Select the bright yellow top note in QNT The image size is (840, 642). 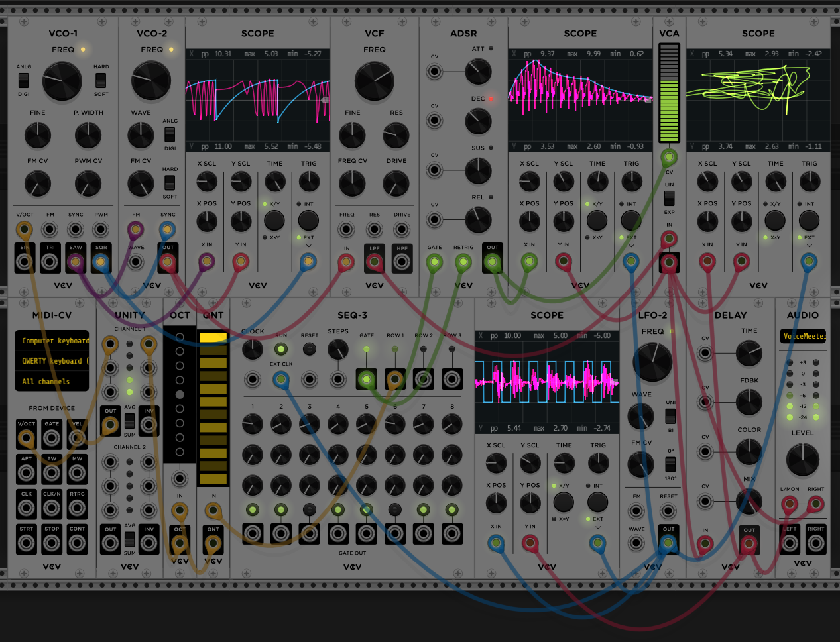pyautogui.click(x=213, y=337)
